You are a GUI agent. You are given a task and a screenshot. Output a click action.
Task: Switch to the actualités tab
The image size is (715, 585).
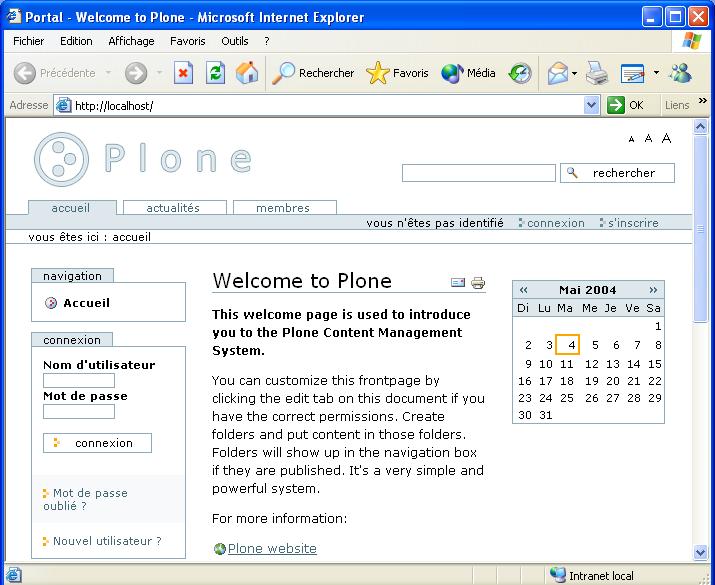point(173,208)
